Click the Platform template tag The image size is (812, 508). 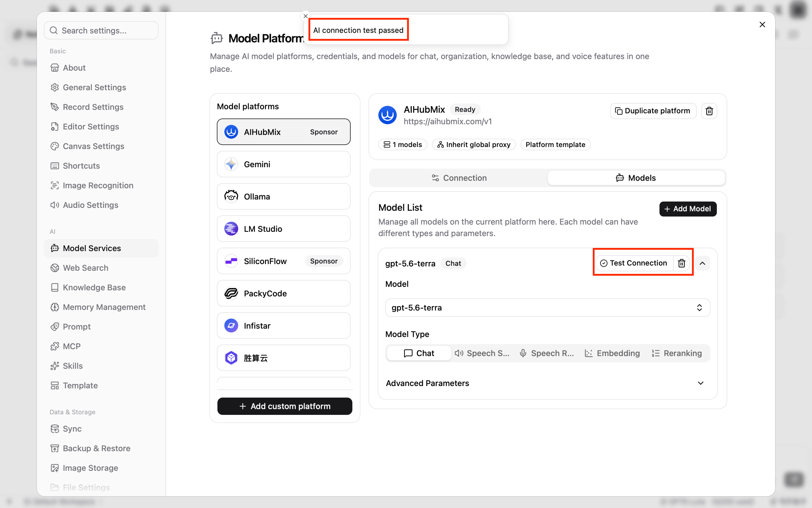(555, 144)
